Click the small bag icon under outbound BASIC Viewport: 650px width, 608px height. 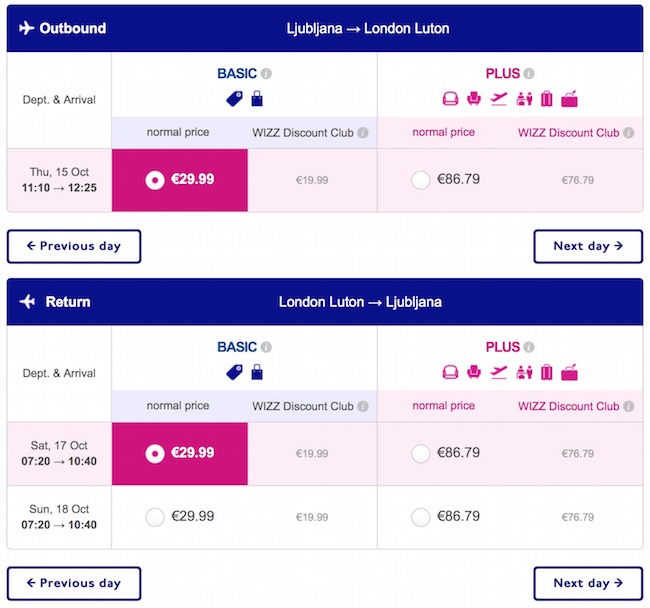pyautogui.click(x=257, y=99)
